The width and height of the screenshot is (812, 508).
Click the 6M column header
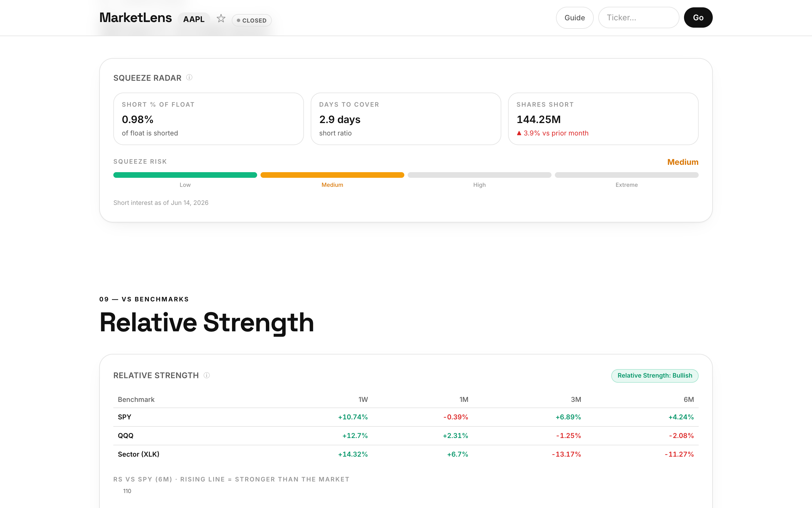click(x=689, y=399)
